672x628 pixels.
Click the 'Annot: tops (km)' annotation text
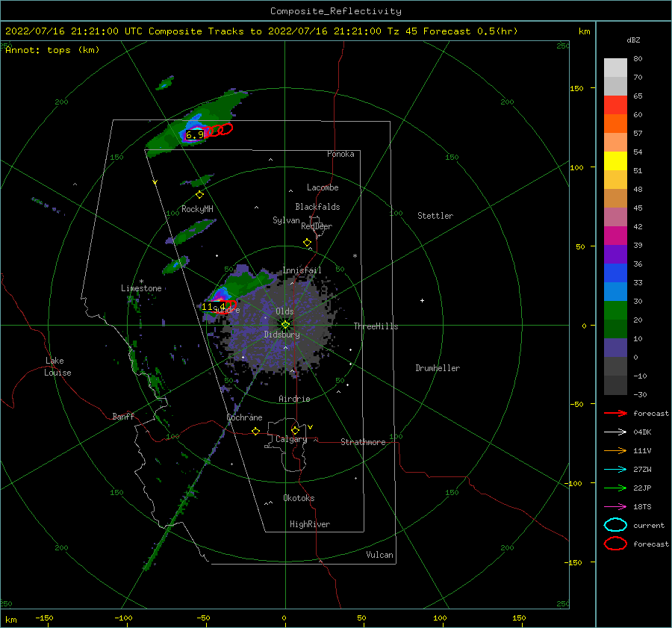[52, 50]
